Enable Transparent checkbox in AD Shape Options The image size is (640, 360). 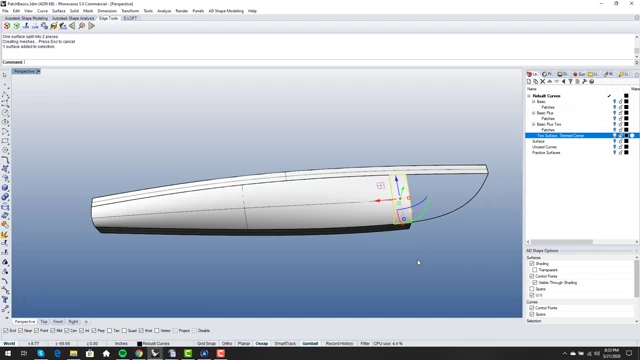(x=535, y=270)
